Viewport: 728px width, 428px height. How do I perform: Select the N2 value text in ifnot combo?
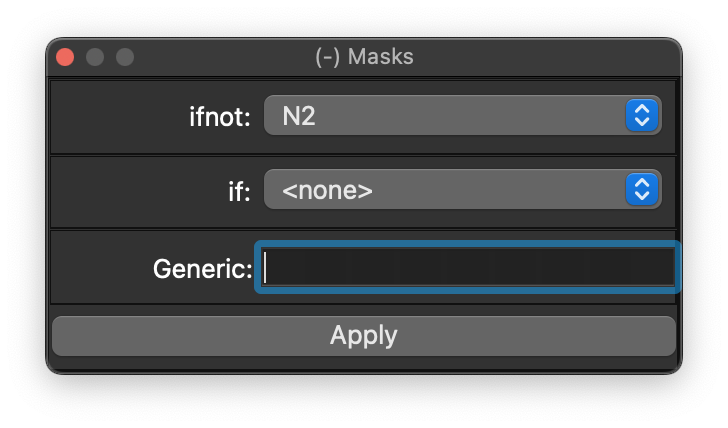pyautogui.click(x=299, y=116)
